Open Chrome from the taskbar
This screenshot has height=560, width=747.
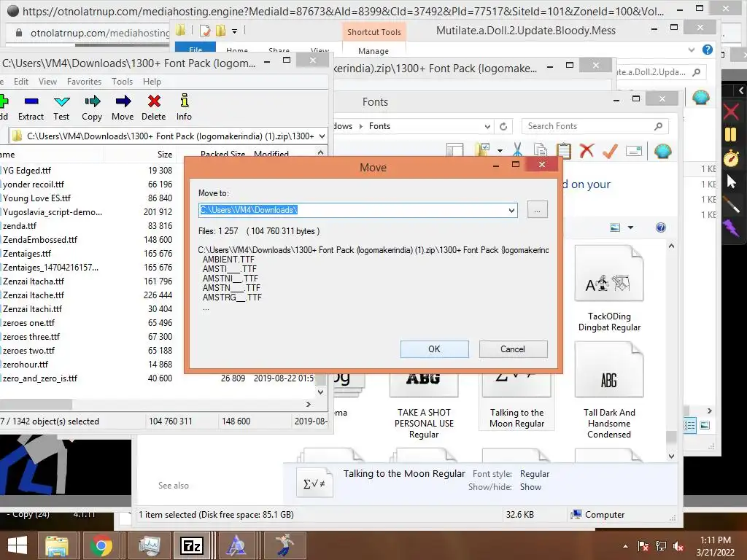click(101, 545)
